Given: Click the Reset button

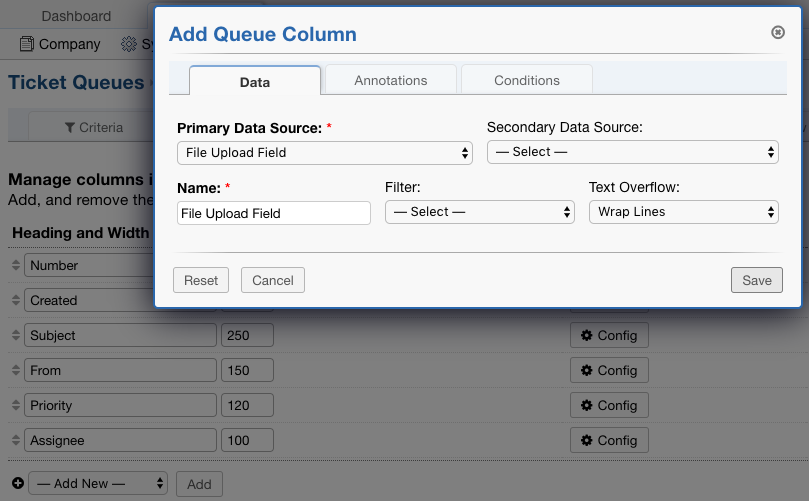Looking at the screenshot, I should pos(201,280).
